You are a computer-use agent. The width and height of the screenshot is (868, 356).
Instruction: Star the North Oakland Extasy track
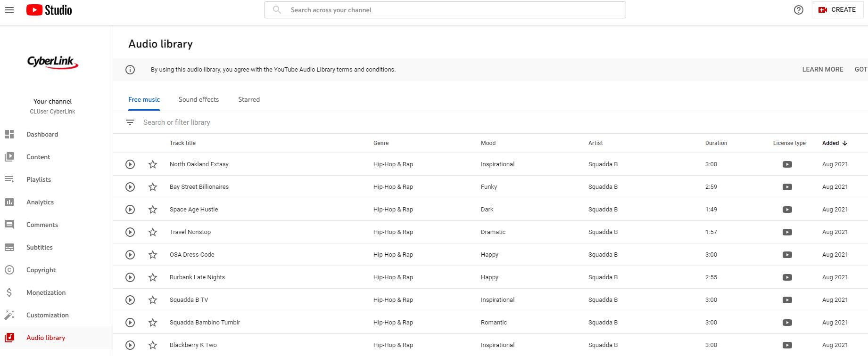153,164
